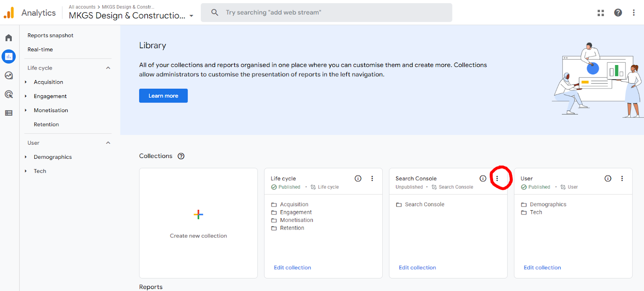Open the Google apps grid icon
This screenshot has height=291, width=644.
pyautogui.click(x=601, y=13)
